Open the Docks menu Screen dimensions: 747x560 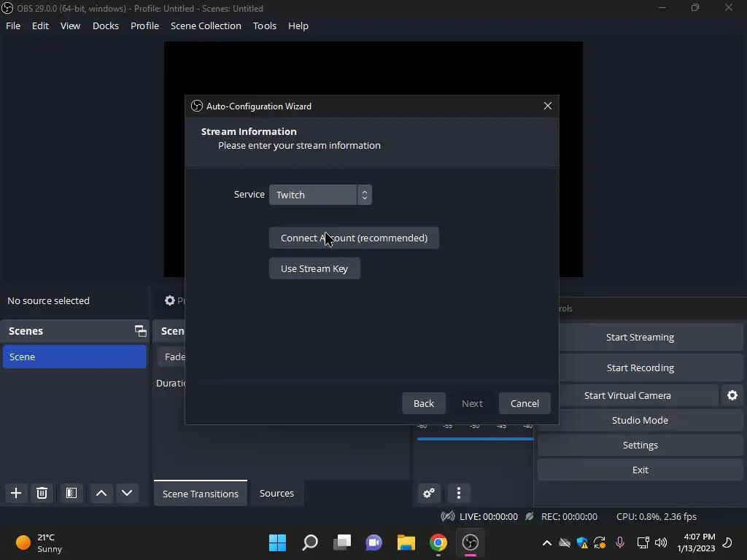pyautogui.click(x=105, y=26)
